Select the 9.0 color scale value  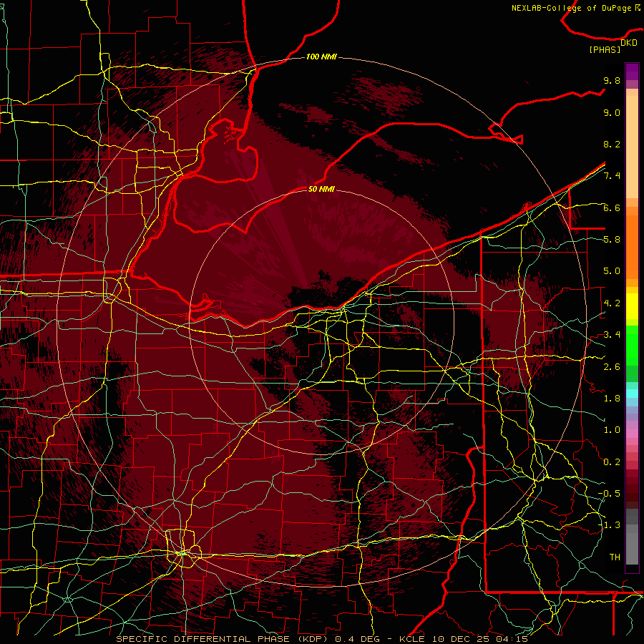point(612,113)
